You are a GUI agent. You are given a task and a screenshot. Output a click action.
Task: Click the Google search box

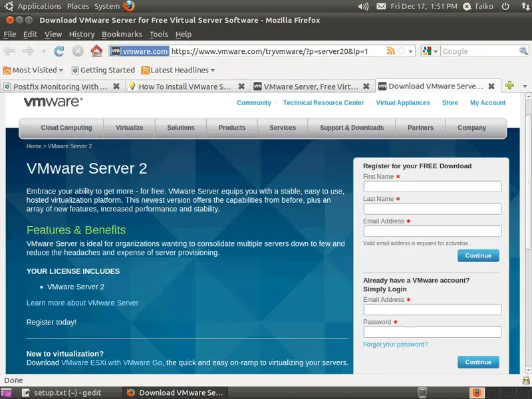479,51
